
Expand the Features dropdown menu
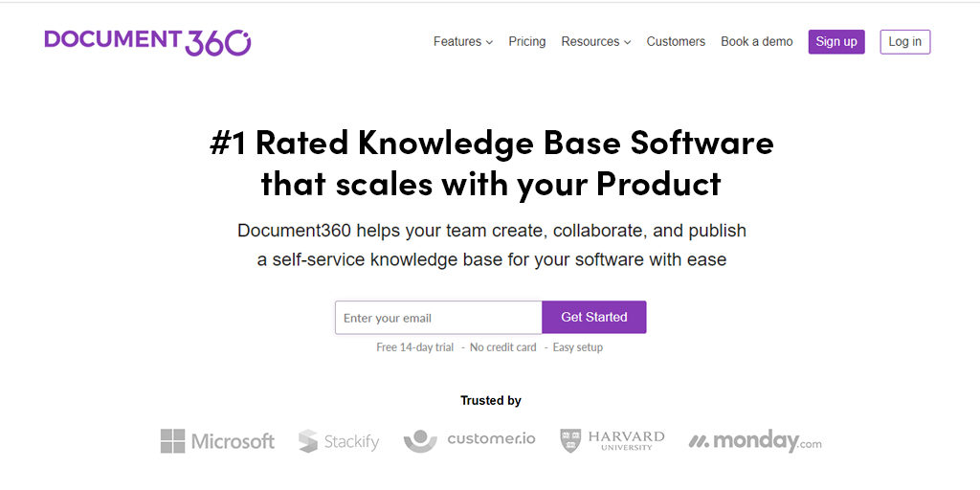[x=457, y=42]
